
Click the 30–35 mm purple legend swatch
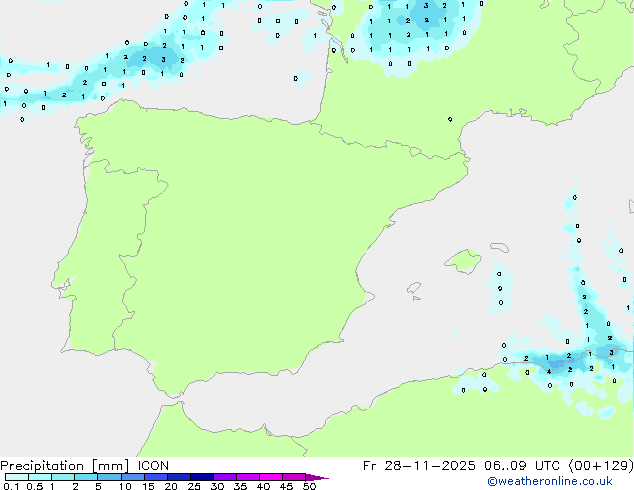tap(224, 477)
